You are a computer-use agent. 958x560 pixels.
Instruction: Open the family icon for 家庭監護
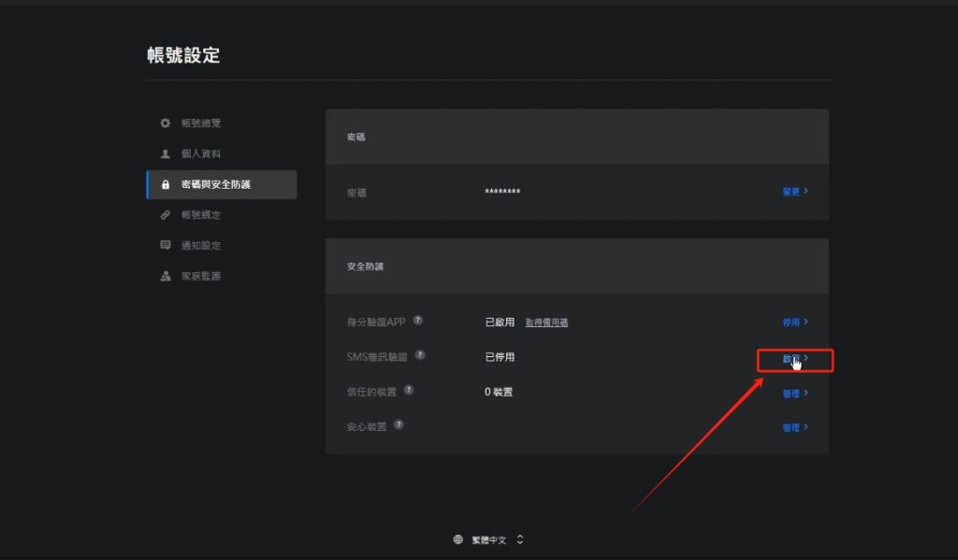[x=165, y=276]
